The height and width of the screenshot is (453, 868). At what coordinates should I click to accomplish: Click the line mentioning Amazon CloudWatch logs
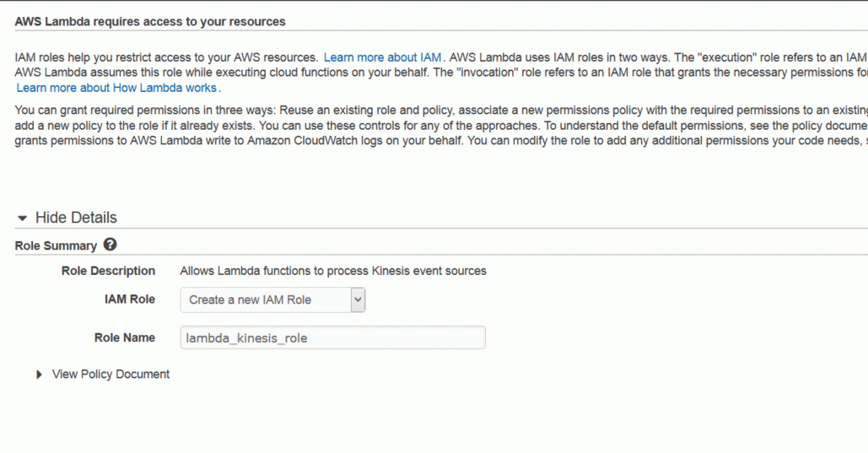pos(441,141)
